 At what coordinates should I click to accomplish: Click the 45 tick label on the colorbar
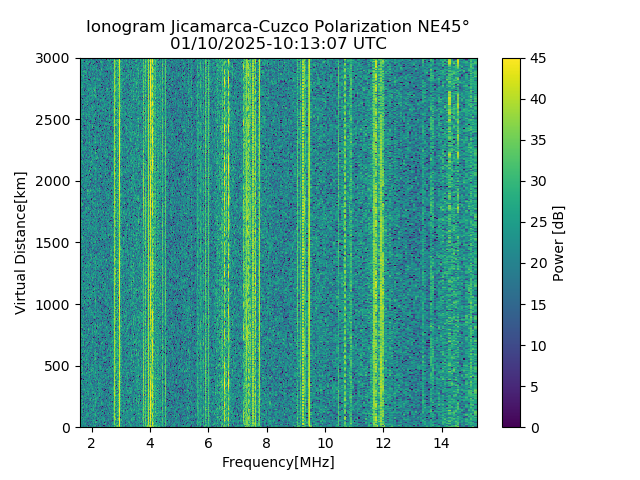coord(538,58)
